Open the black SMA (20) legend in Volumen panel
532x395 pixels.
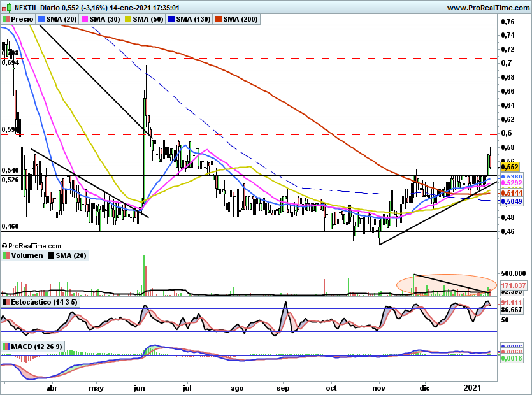tap(67, 255)
